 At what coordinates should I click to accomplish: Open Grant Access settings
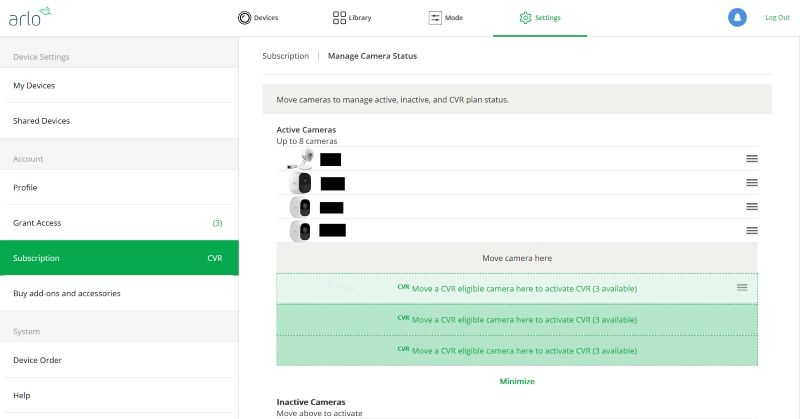119,223
